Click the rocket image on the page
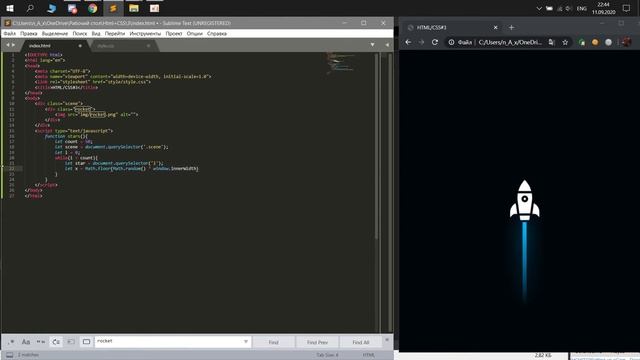Viewport: 640px width, 360px height. click(x=524, y=200)
